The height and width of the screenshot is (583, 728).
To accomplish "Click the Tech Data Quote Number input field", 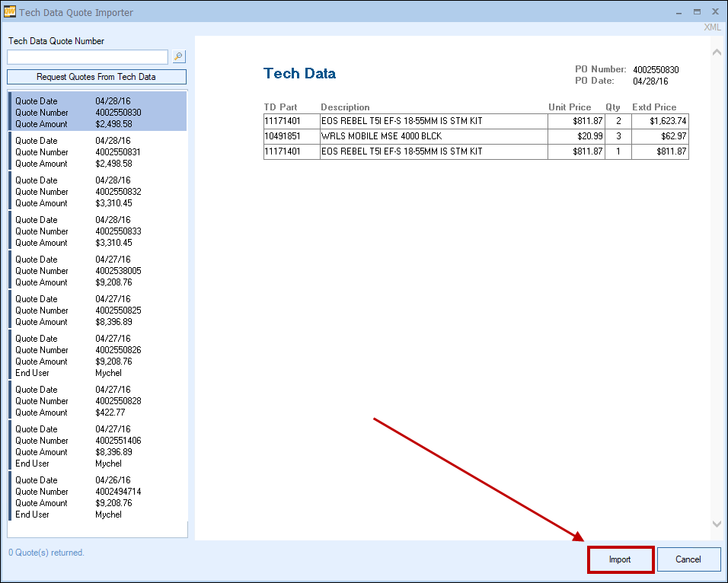I will (88, 57).
